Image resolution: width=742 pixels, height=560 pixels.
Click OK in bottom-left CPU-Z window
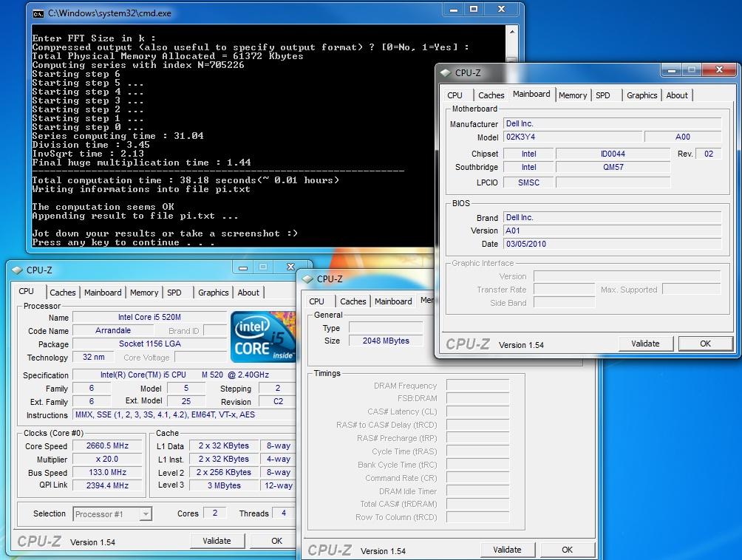pyautogui.click(x=276, y=541)
